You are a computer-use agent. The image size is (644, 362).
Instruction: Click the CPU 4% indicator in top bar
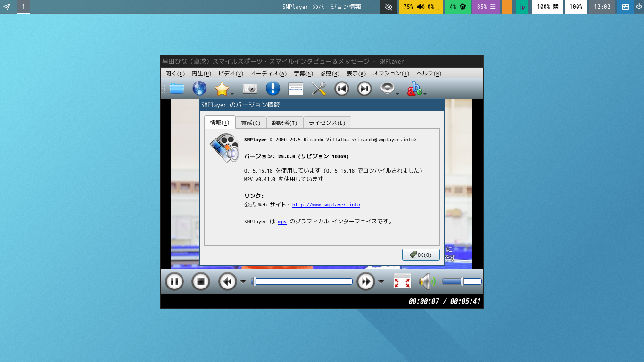[x=457, y=7]
